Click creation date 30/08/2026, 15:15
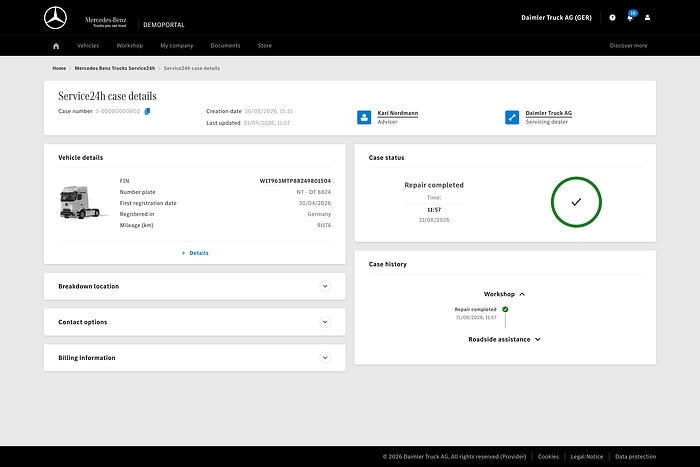Viewport: 700px width, 467px height. pos(269,111)
